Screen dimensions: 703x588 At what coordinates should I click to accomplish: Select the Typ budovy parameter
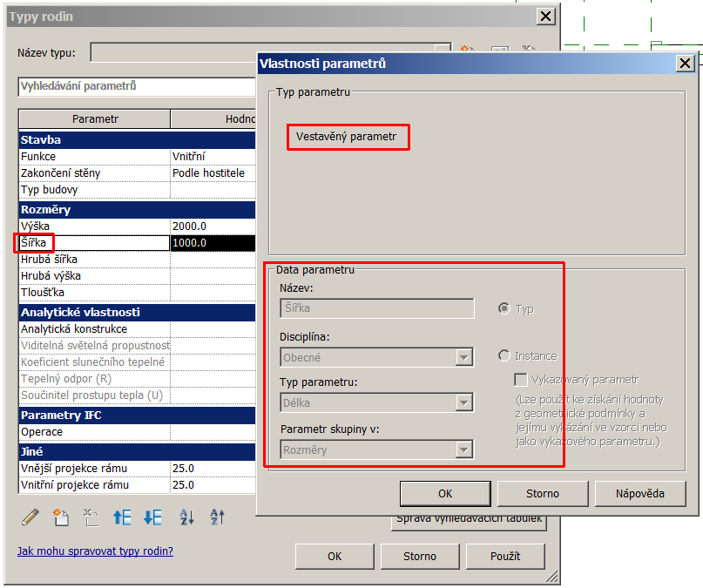coord(94,190)
